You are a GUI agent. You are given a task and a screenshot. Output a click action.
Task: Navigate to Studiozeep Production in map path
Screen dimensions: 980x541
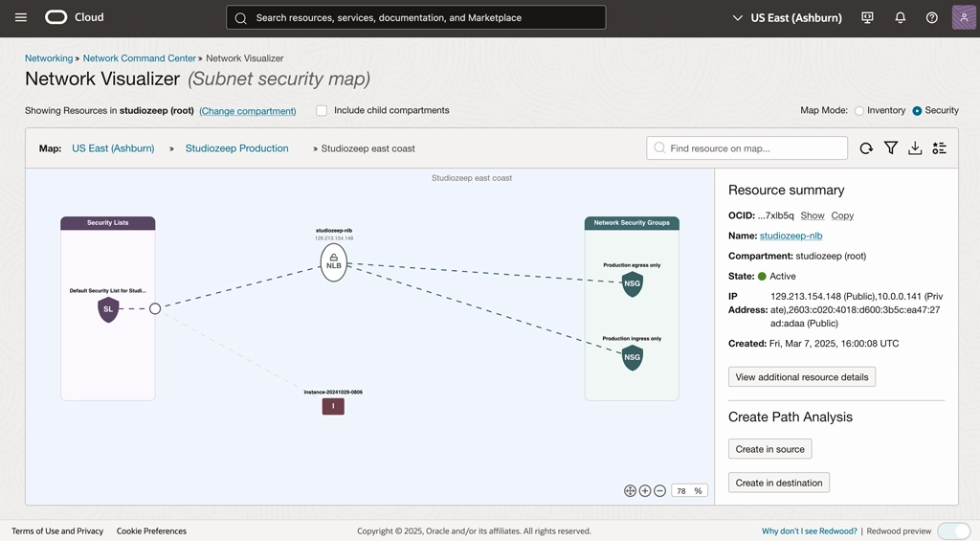236,148
